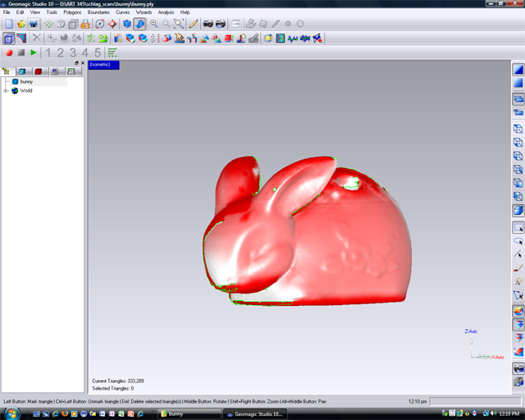Play the macro with green triangle
525x420 pixels.
(x=33, y=52)
